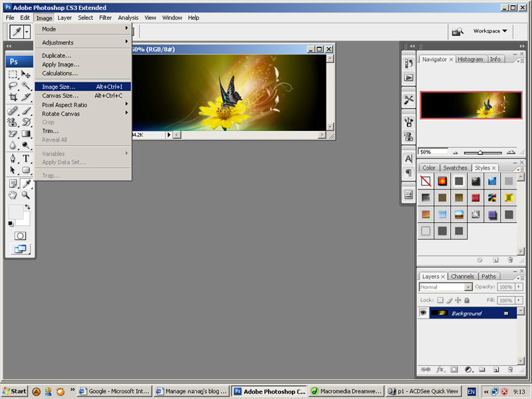The height and width of the screenshot is (399, 532).
Task: Open the Fill slider arrow
Action: [519, 301]
